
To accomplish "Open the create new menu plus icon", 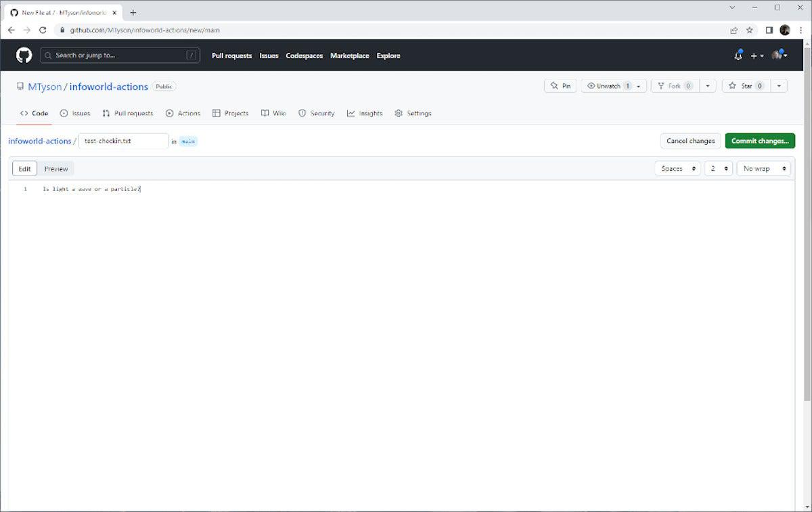I will click(753, 56).
